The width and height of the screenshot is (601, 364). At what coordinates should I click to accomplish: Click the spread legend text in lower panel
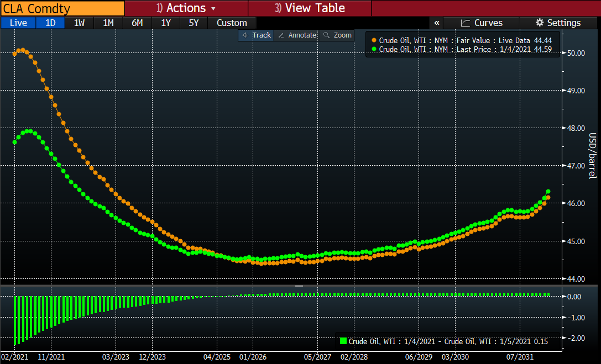point(448,341)
